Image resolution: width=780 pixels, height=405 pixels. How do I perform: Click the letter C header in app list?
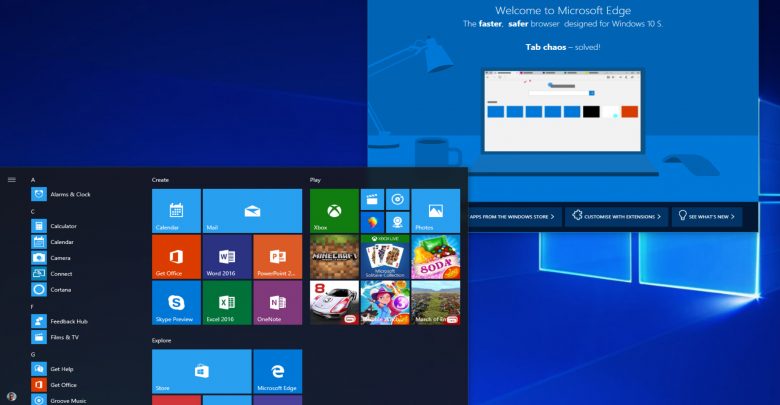33,211
